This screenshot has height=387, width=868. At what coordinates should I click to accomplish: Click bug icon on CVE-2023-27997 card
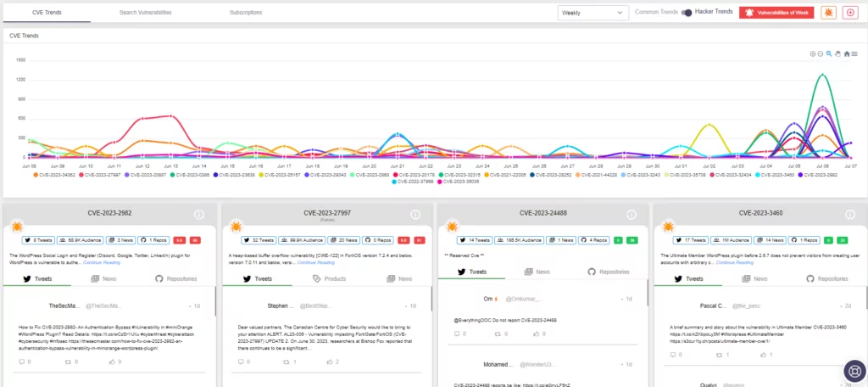point(236,227)
